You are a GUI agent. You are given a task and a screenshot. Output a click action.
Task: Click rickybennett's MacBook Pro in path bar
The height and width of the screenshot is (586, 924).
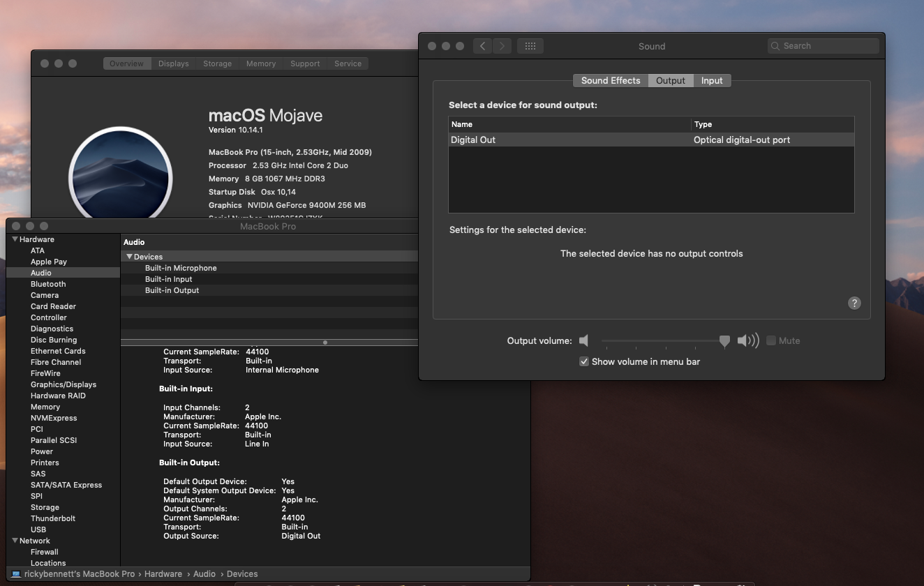click(80, 574)
